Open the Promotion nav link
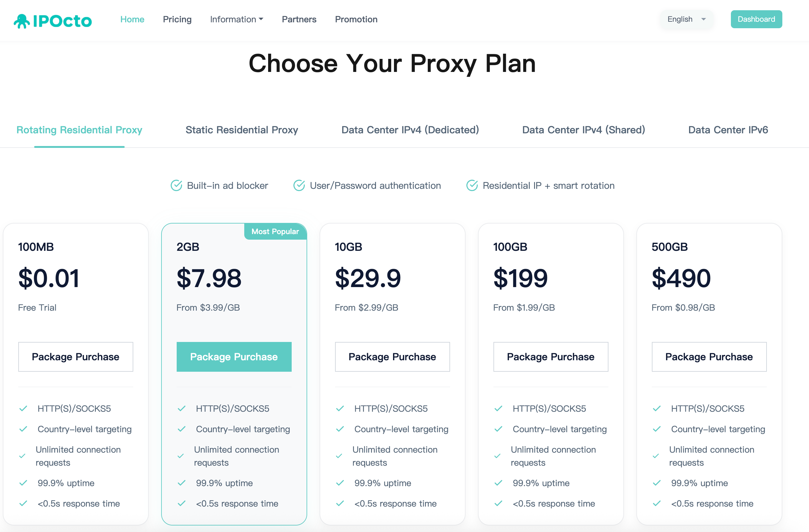Viewport: 809px width, 532px height. [x=356, y=19]
